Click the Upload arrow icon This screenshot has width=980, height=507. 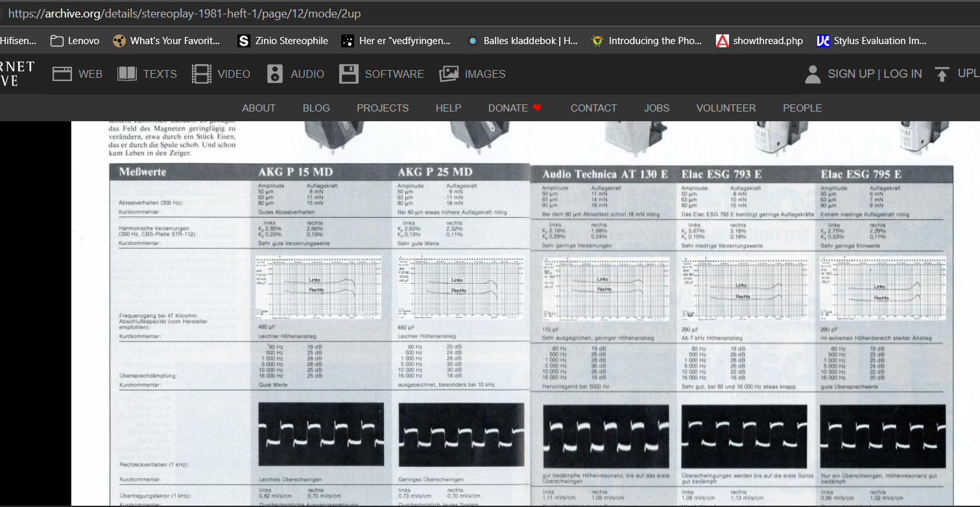pyautogui.click(x=942, y=74)
